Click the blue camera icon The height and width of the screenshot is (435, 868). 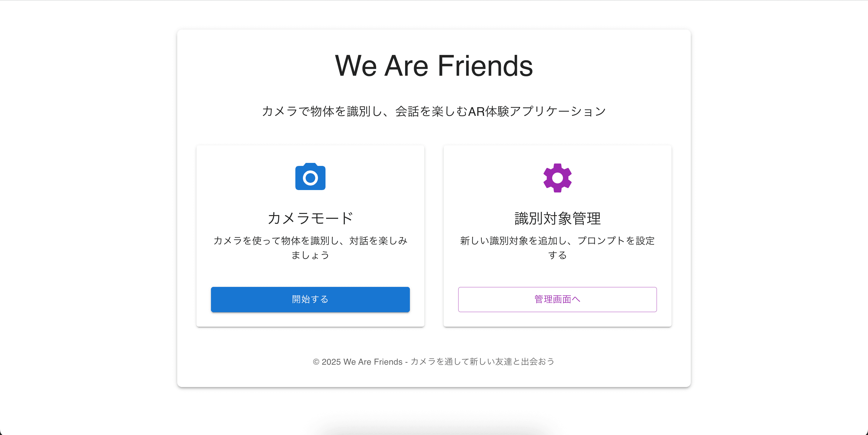[x=310, y=177]
